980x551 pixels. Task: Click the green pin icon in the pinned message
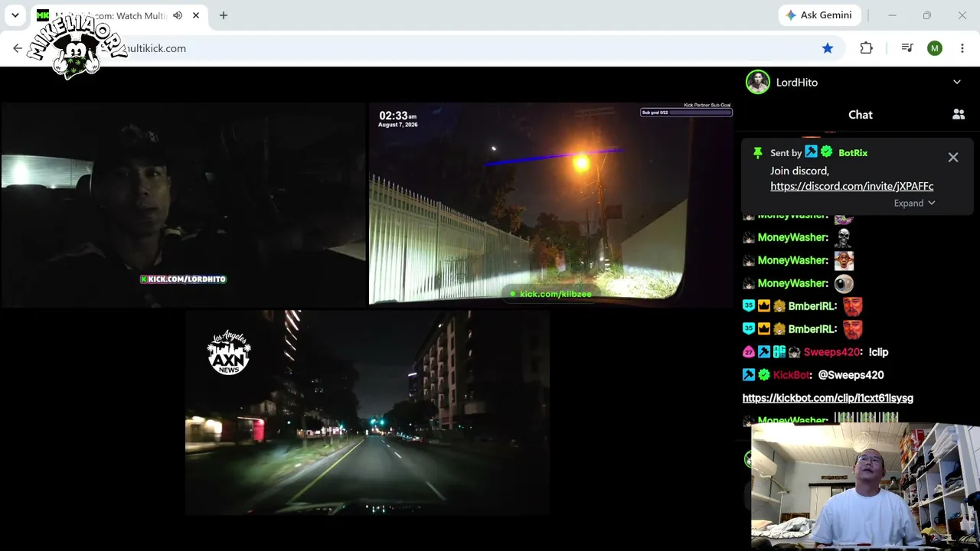pos(758,152)
